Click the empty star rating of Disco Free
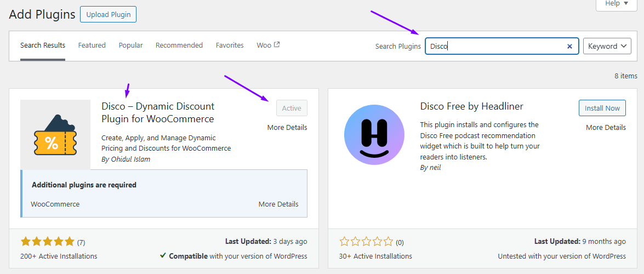644x274 pixels. [x=366, y=242]
